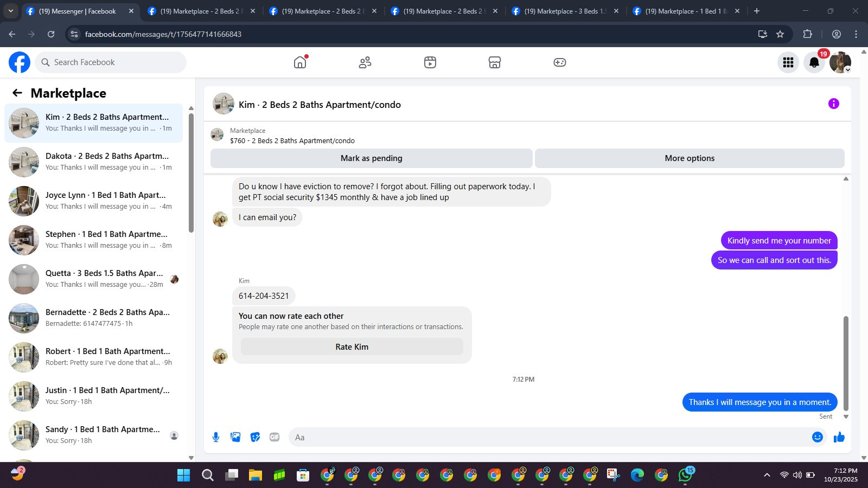
Task: Open the Marketplace storefront icon
Action: click(495, 62)
